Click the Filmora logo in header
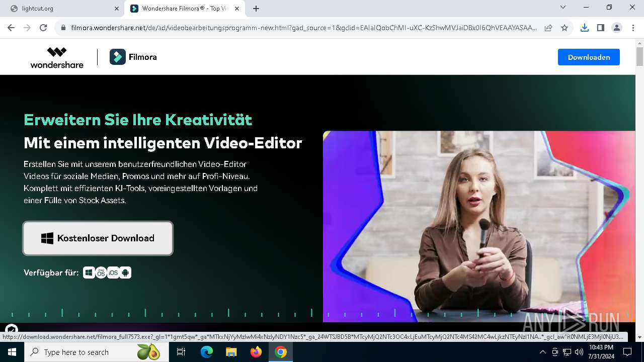The width and height of the screenshot is (644, 362). [x=133, y=57]
